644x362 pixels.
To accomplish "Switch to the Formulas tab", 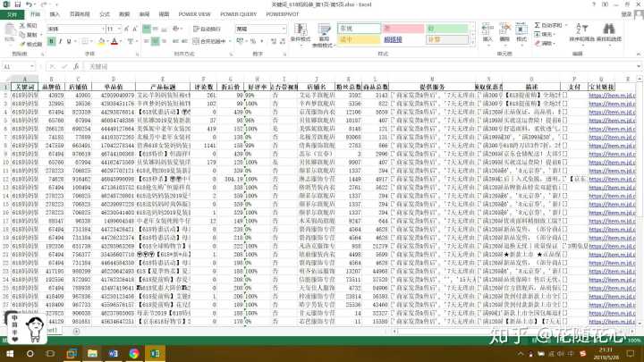I will click(105, 14).
